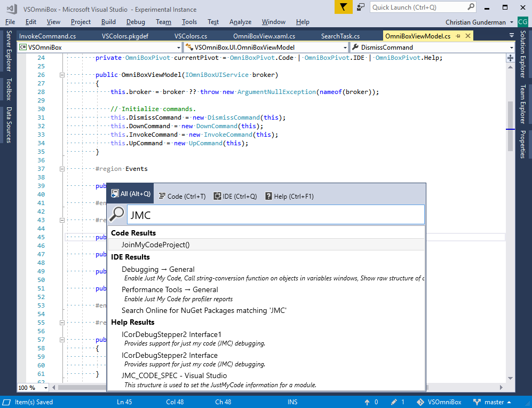Switch to the Code (Ctrl+T) pivot
532x408 pixels.
pyautogui.click(x=182, y=196)
